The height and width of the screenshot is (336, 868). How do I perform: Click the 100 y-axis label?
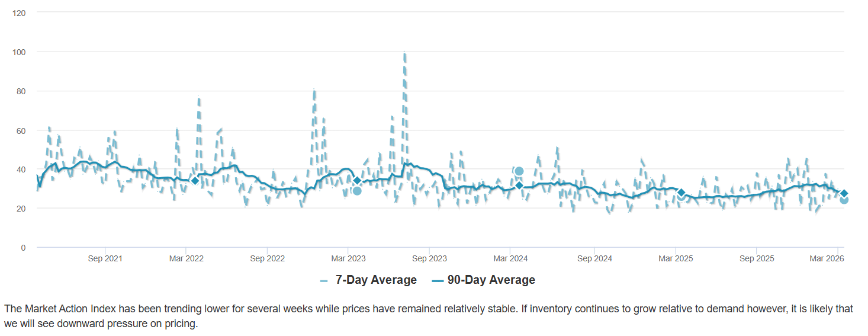coord(20,52)
